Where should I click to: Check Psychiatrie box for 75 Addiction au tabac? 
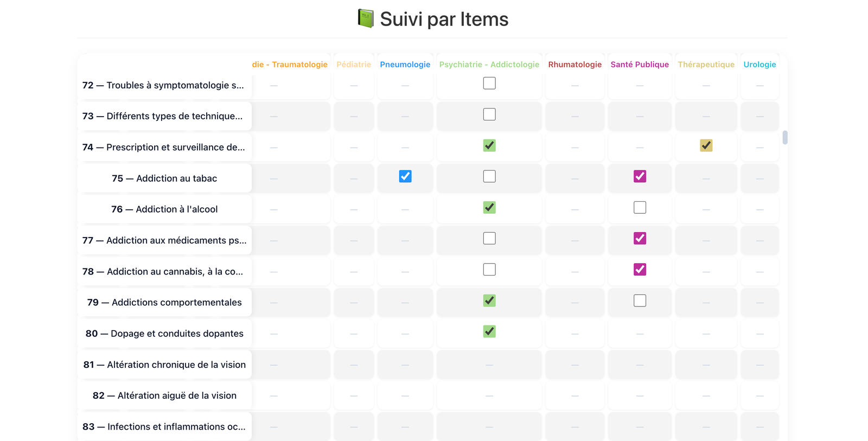coord(489,176)
